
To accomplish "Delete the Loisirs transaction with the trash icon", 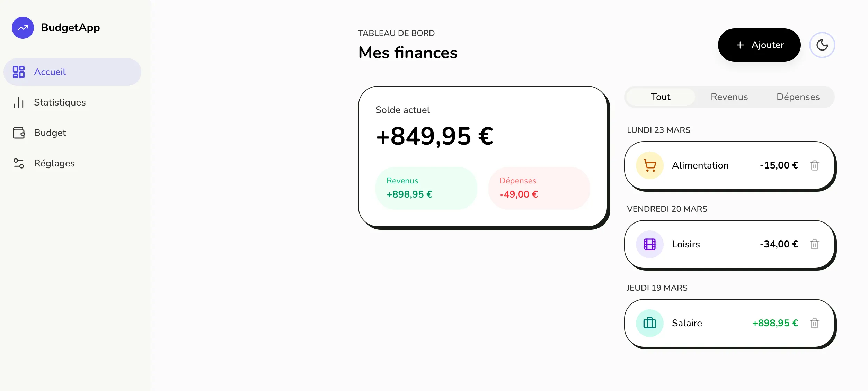I will pyautogui.click(x=814, y=244).
